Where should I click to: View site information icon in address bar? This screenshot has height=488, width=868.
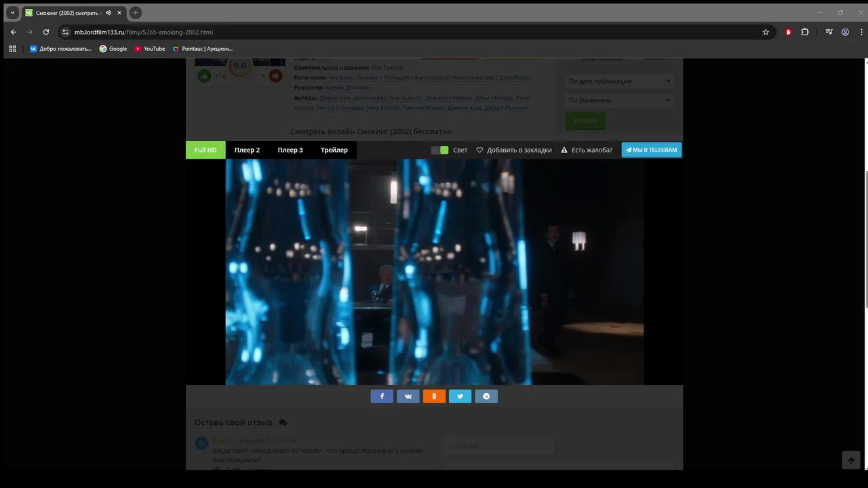tap(65, 32)
